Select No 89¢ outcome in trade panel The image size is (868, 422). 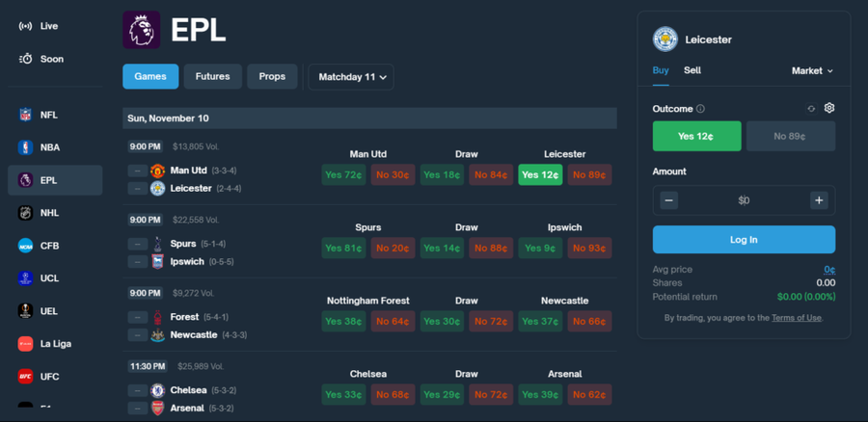[x=791, y=136]
